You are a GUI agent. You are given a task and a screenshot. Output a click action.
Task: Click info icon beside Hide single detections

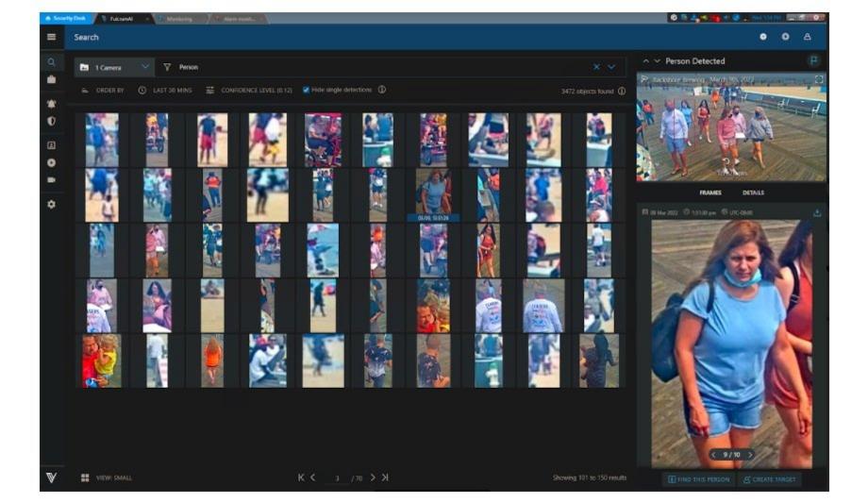(x=382, y=90)
